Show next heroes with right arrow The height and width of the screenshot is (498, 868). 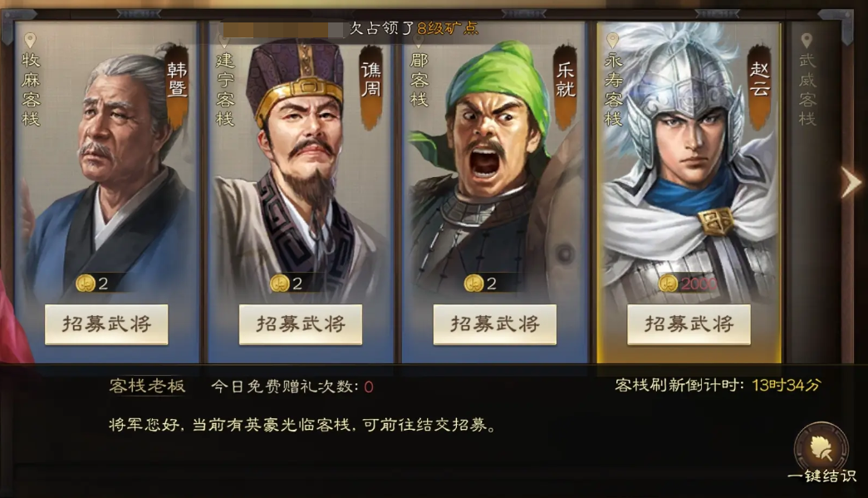pyautogui.click(x=851, y=182)
